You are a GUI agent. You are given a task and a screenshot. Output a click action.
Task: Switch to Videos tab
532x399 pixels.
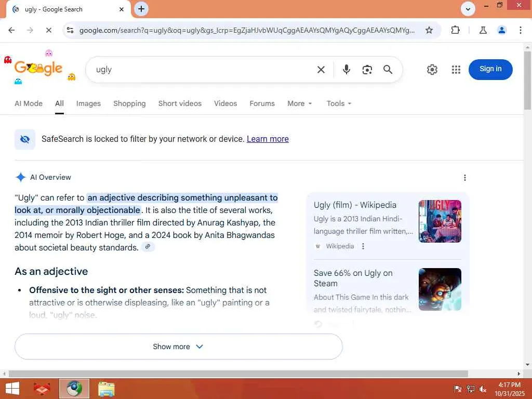[225, 103]
